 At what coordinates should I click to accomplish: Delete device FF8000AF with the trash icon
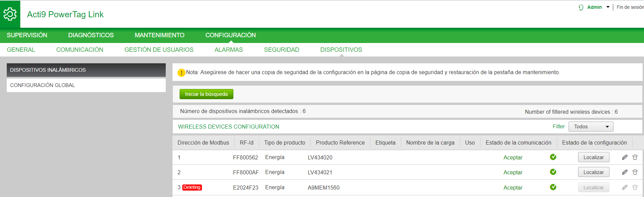pos(635,172)
